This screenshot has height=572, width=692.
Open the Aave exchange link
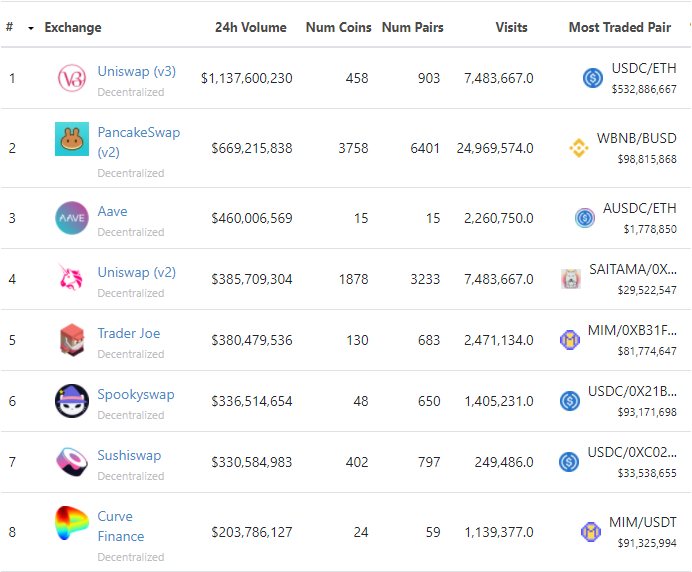[x=113, y=211]
